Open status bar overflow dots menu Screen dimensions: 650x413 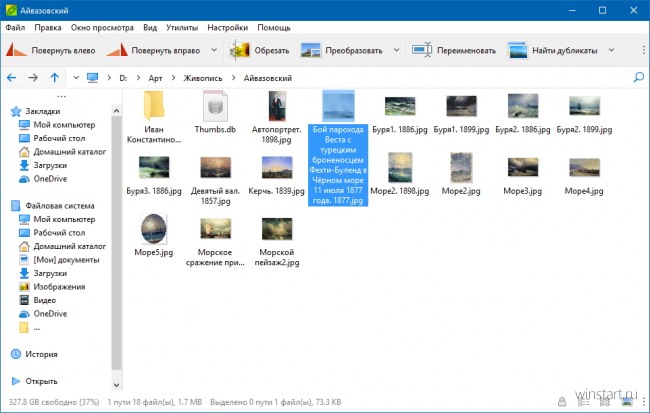coord(644,401)
